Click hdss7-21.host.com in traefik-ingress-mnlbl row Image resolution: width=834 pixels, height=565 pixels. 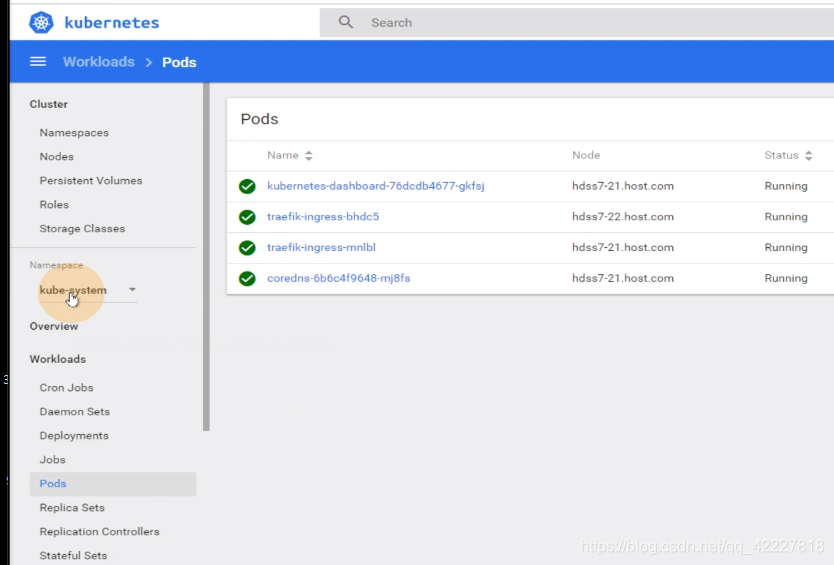(623, 247)
